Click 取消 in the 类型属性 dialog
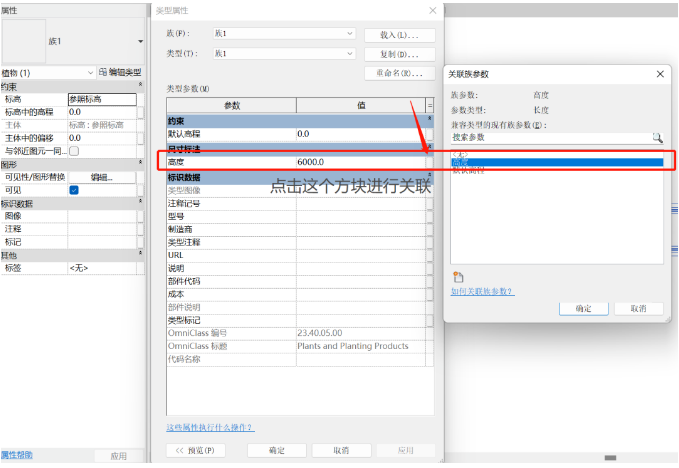The height and width of the screenshot is (468, 679). pyautogui.click(x=341, y=450)
